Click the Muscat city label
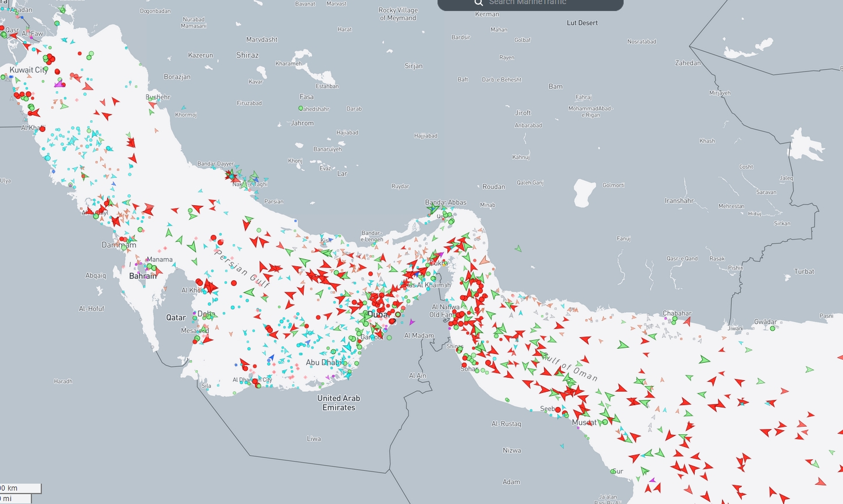The image size is (843, 504). 584,422
